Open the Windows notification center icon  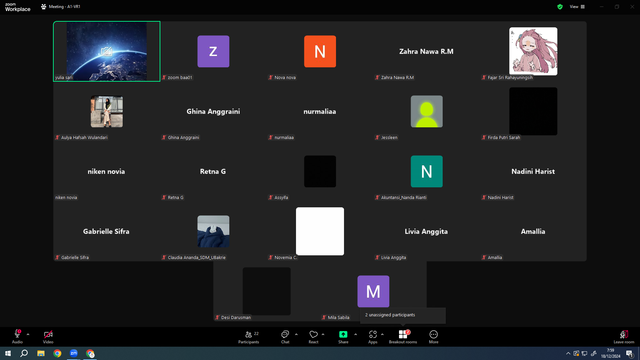click(x=630, y=353)
